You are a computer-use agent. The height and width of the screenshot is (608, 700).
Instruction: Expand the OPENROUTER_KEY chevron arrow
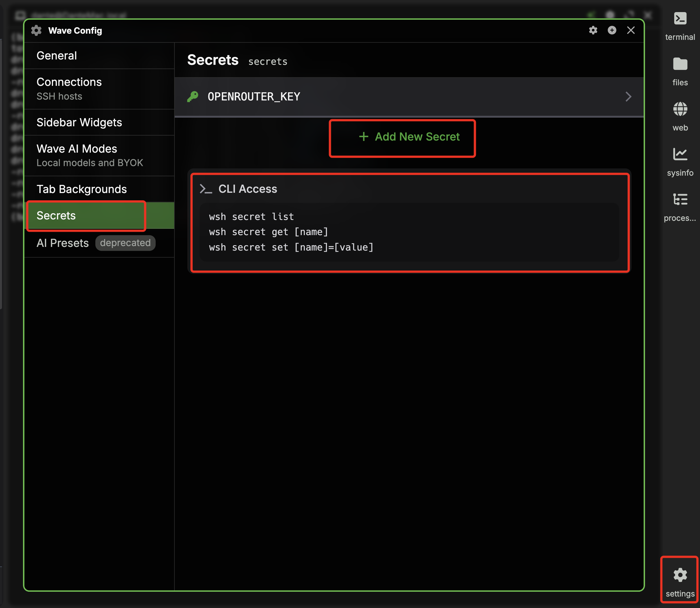(x=628, y=97)
